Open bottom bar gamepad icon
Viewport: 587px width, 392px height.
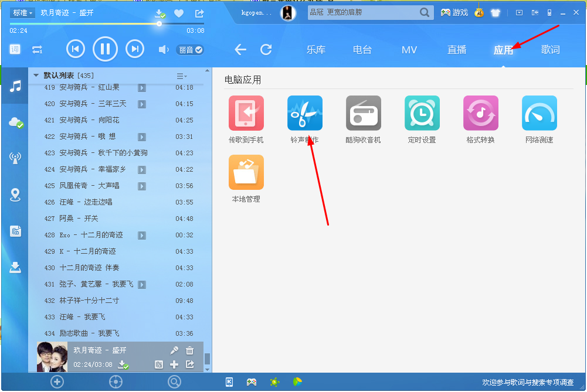click(x=252, y=382)
